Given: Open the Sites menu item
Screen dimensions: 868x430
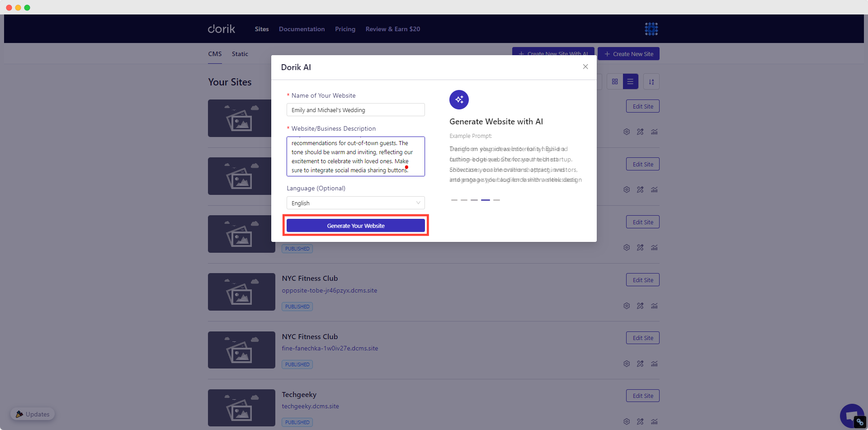Looking at the screenshot, I should 262,29.
